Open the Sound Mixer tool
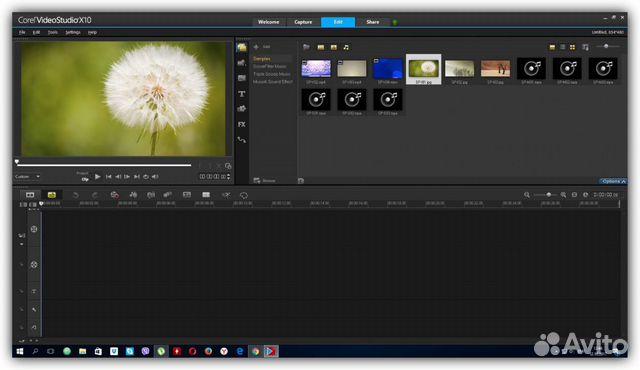The image size is (640, 370). pyautogui.click(x=133, y=195)
